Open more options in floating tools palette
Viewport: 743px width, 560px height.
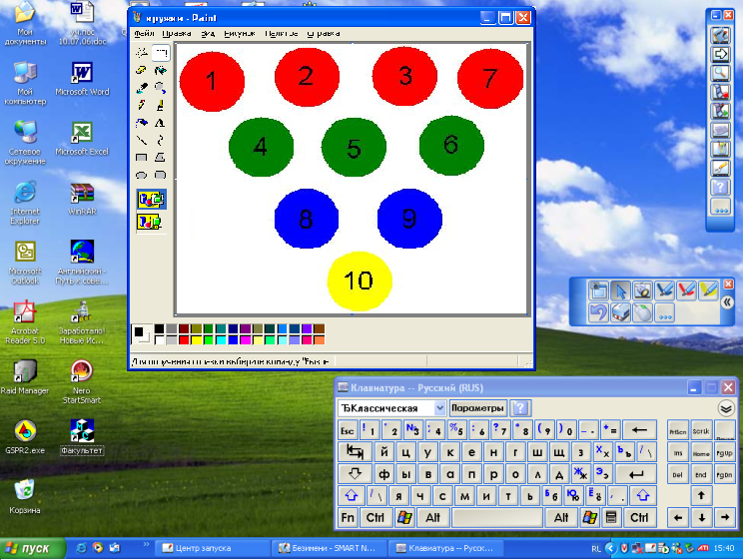[664, 312]
